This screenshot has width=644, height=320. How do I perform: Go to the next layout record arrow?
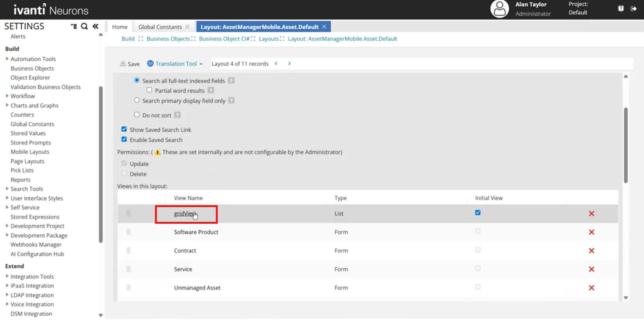pos(289,63)
